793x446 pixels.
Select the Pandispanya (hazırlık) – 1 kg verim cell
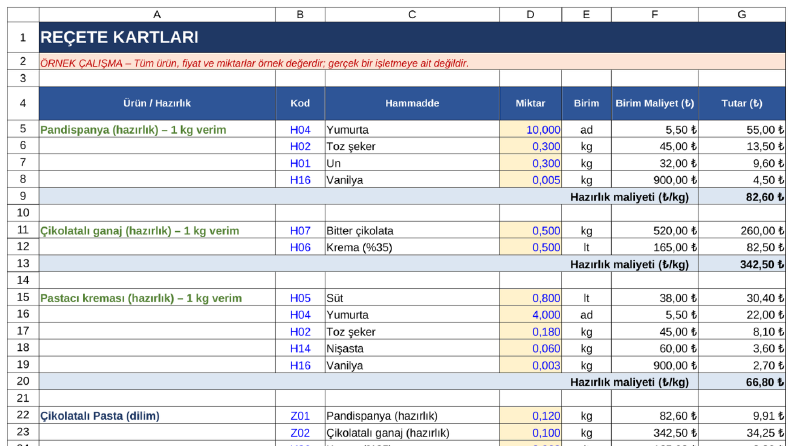point(157,129)
